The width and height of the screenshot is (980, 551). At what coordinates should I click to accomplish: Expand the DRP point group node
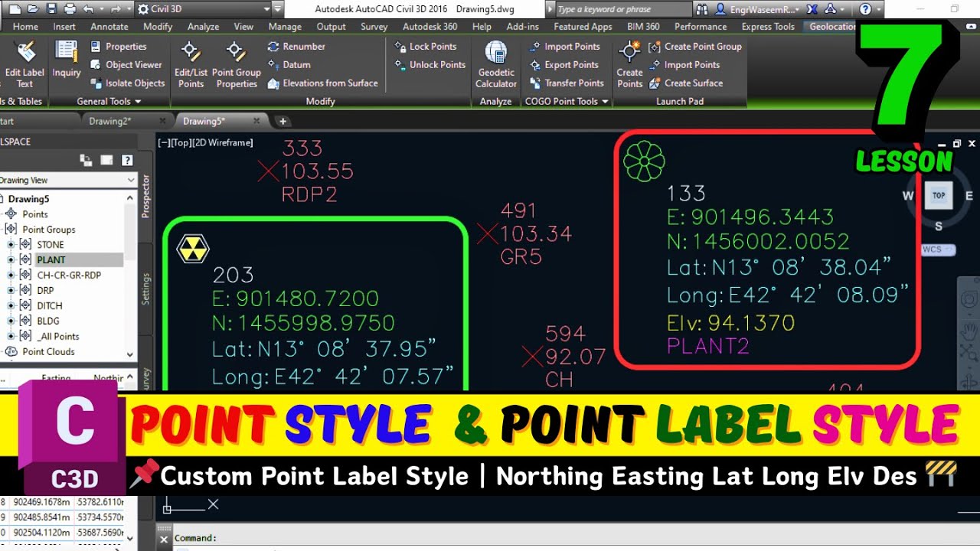[x=11, y=291]
